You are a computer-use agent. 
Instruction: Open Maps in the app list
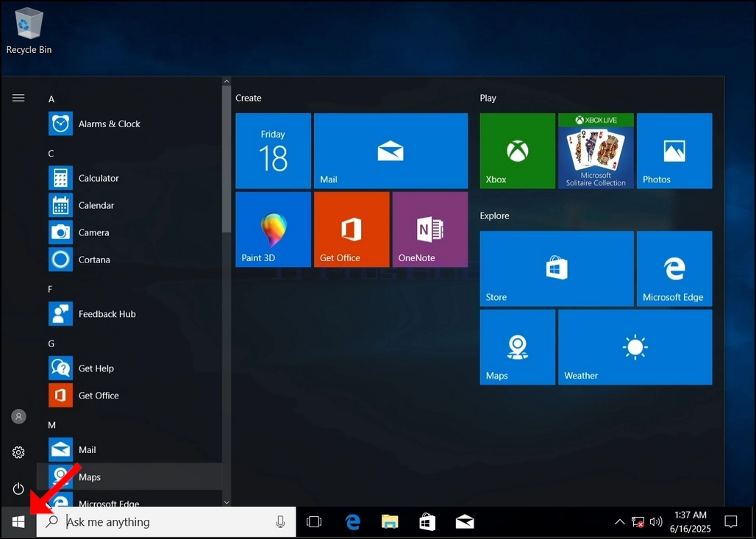click(x=129, y=476)
